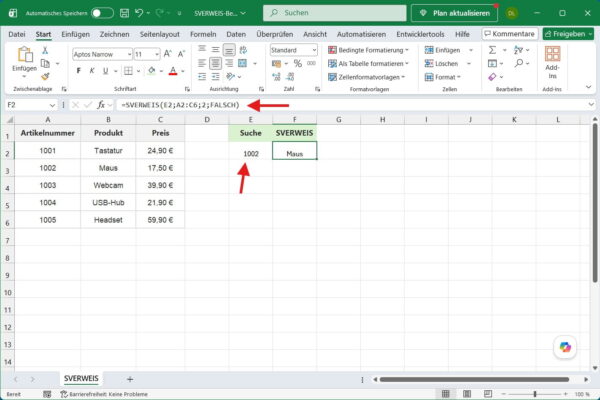Toggle underline U formatting
This screenshot has height=400, width=600.
(x=105, y=71)
